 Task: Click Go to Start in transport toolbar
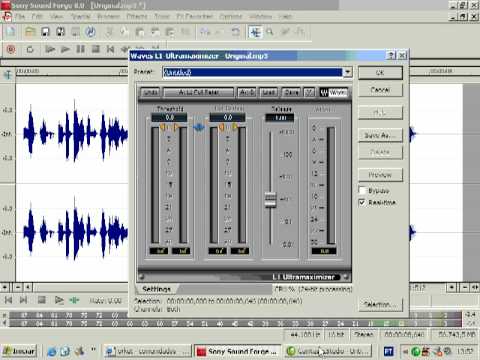(110, 49)
